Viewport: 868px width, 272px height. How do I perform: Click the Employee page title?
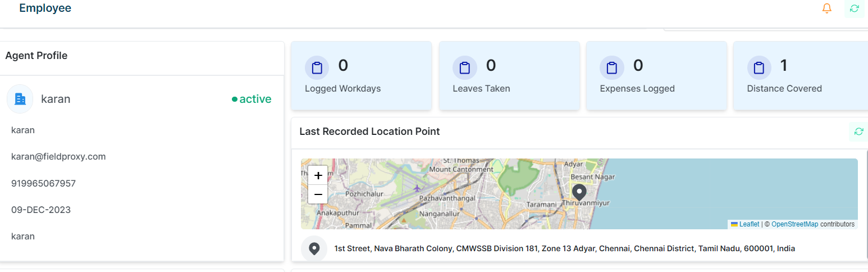click(45, 8)
